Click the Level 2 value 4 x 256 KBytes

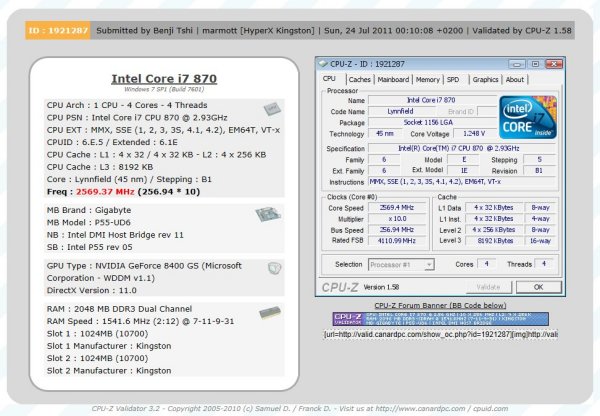pos(494,230)
